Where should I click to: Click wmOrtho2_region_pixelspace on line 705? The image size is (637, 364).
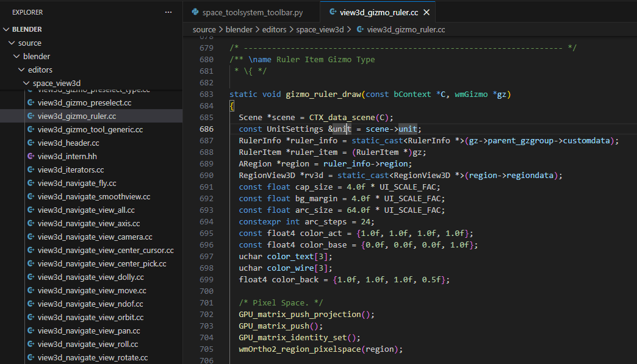click(300, 349)
